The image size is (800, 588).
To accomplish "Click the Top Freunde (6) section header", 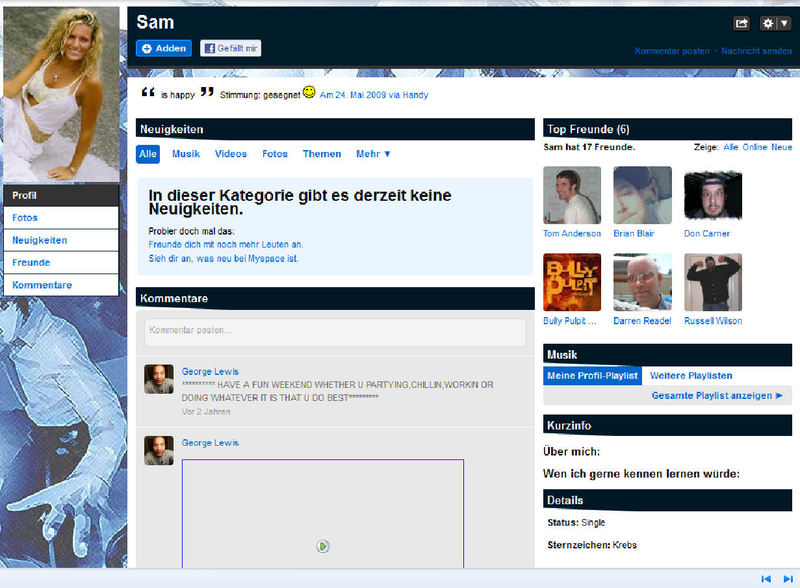I will coord(667,129).
